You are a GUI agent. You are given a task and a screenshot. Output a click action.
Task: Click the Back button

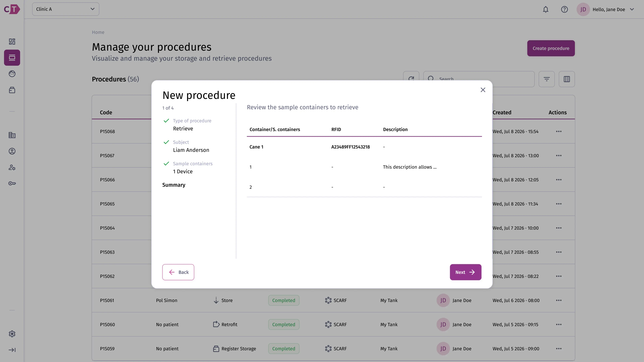178,272
